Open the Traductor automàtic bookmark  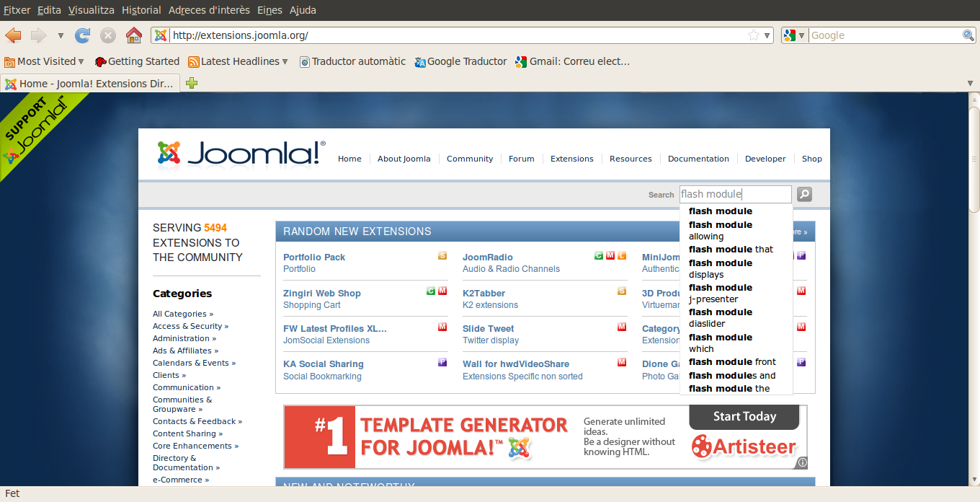(x=352, y=61)
